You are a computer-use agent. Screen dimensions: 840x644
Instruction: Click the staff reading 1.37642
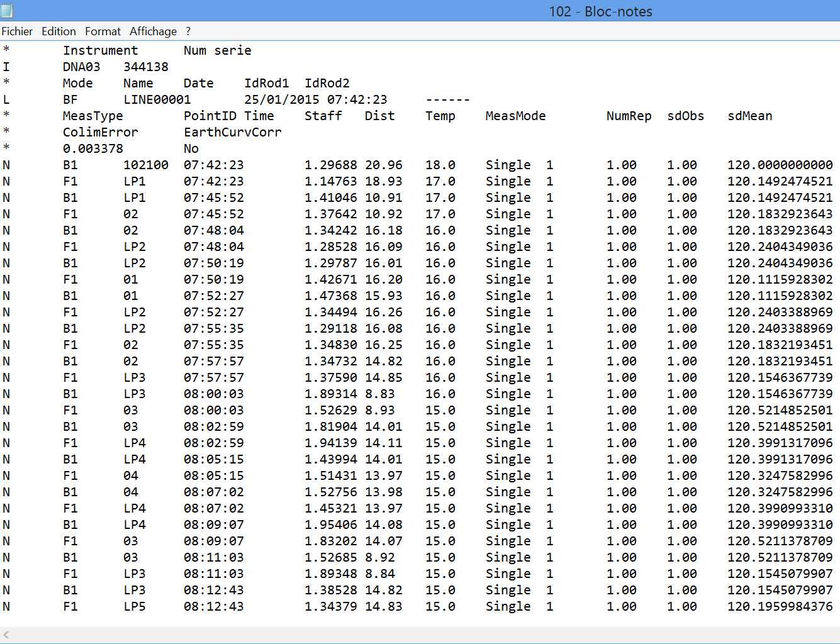coord(331,214)
